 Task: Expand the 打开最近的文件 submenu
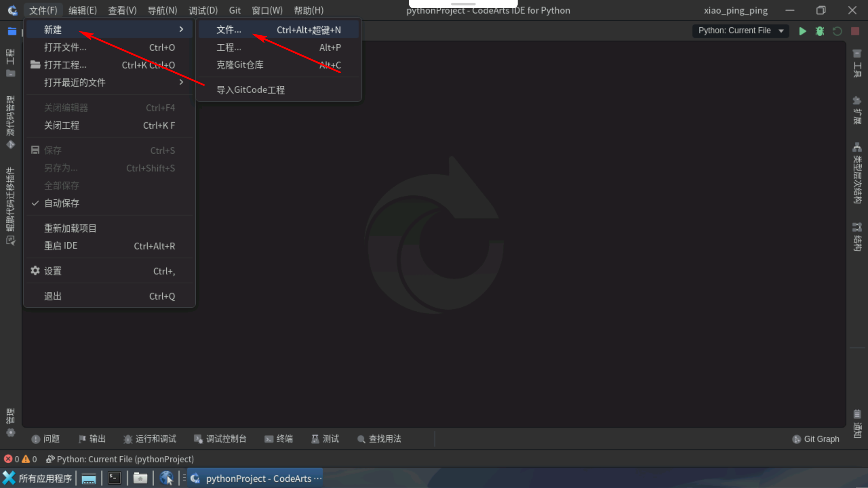click(x=75, y=82)
